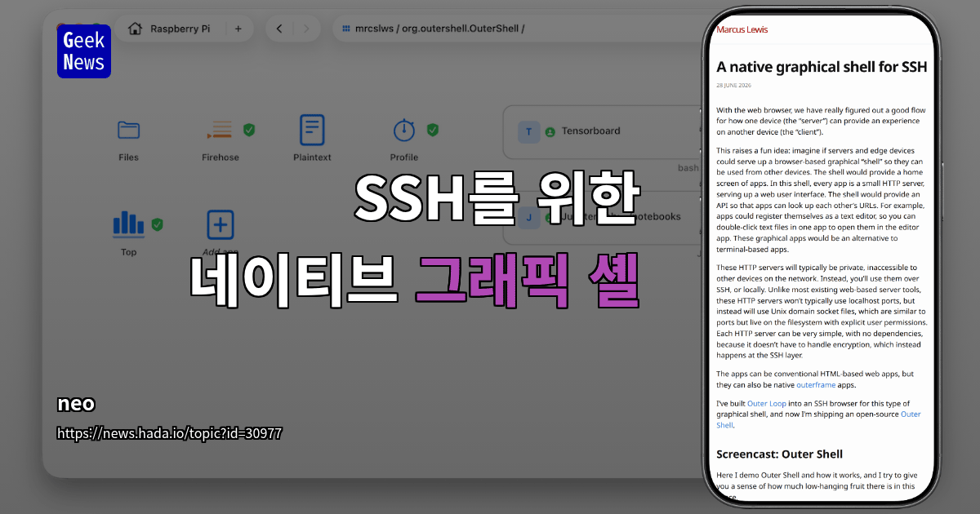Open the Files app icon
The width and height of the screenshot is (980, 514).
click(x=128, y=130)
